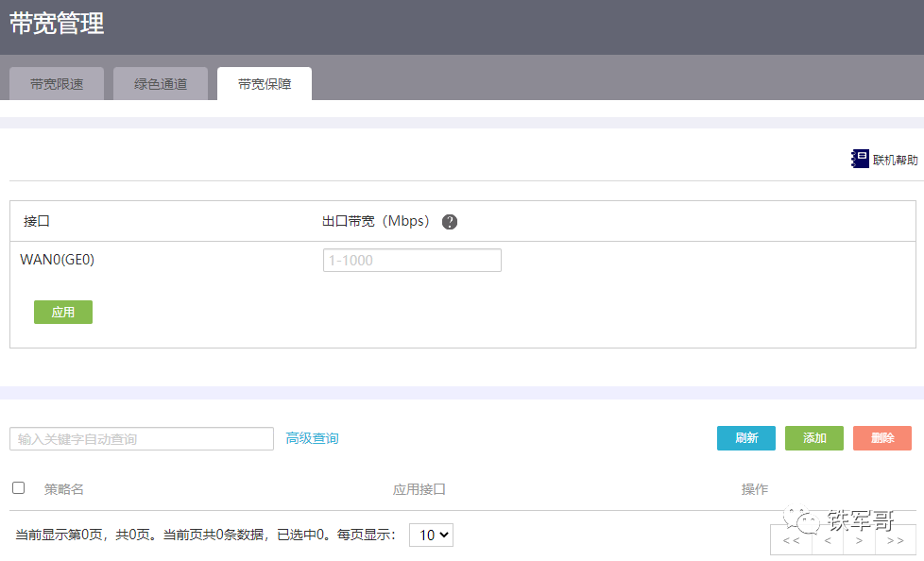This screenshot has height=561, width=924.
Task: Select the 带宽保障 tab
Action: (265, 84)
